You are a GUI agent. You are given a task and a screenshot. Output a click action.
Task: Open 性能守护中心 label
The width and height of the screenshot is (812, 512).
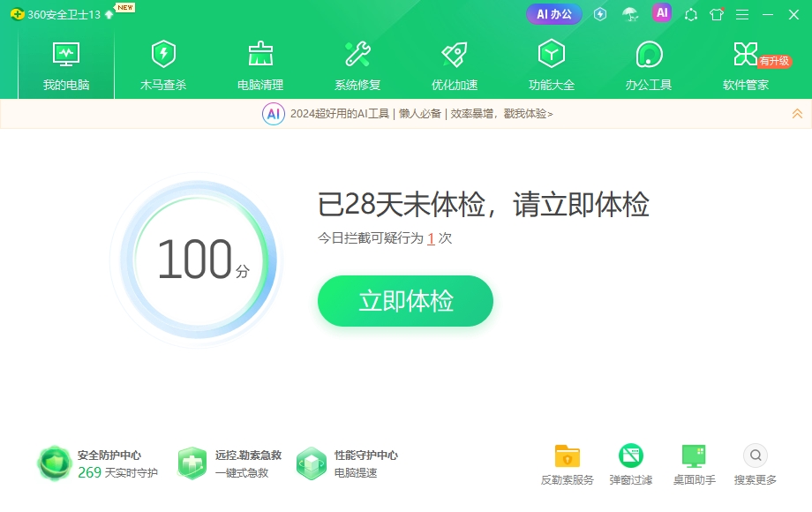tap(366, 455)
